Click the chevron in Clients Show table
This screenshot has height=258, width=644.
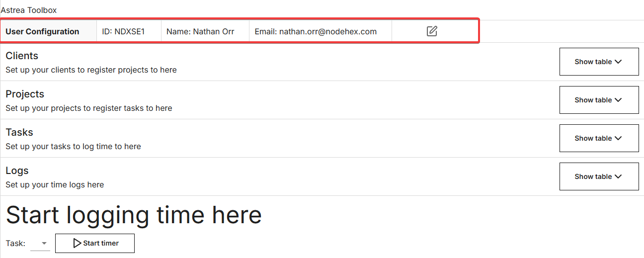pyautogui.click(x=618, y=62)
